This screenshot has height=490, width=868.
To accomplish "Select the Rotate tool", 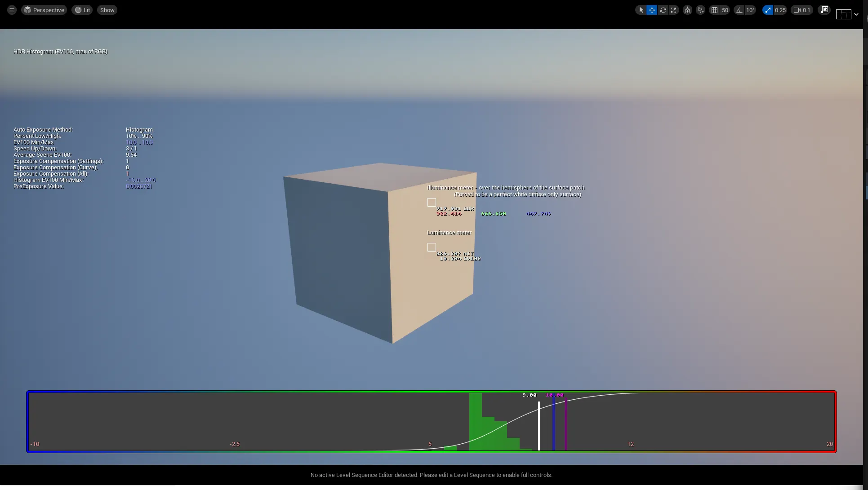I will pos(663,10).
